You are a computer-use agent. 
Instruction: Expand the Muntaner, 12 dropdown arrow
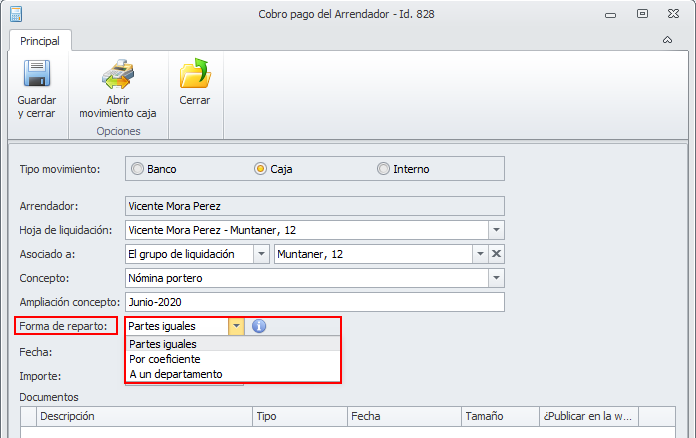point(480,254)
